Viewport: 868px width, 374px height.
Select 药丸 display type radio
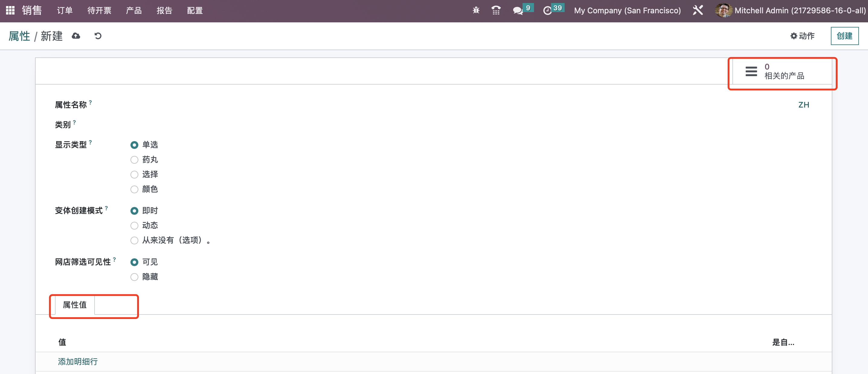pos(134,160)
